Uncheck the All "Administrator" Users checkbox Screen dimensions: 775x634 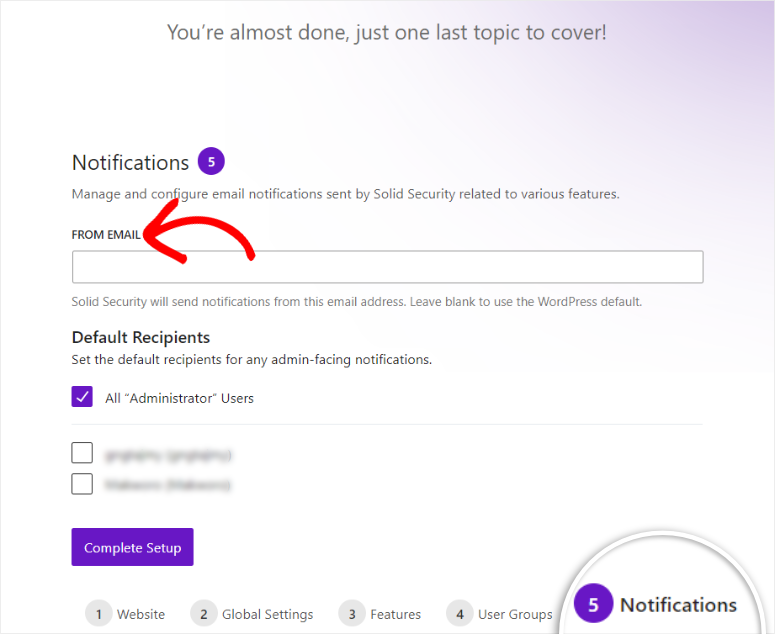tap(82, 397)
